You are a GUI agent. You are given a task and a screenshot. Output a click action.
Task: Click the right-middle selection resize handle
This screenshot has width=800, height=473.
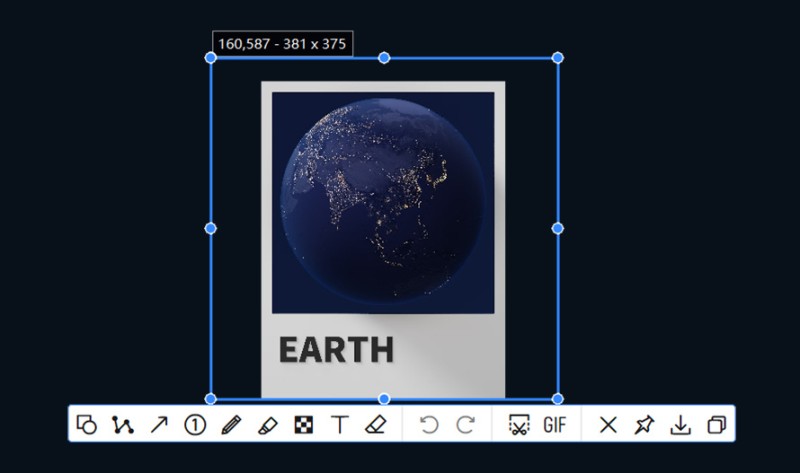[558, 228]
